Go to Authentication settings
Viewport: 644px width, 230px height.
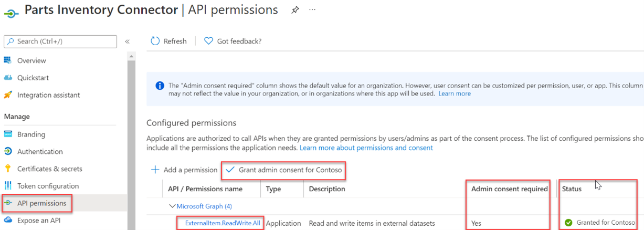[40, 152]
